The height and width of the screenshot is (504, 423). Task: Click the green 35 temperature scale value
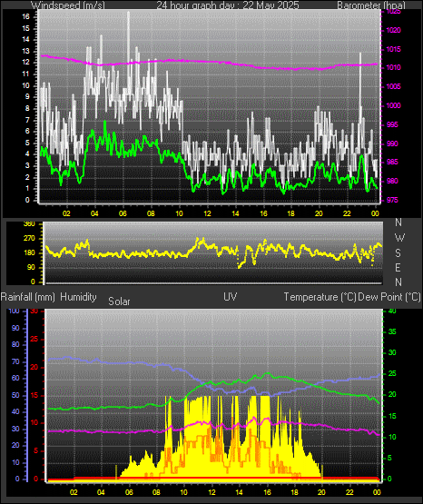(392, 331)
